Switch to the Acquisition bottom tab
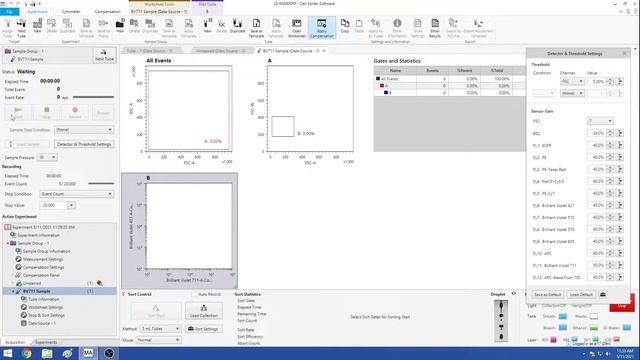This screenshot has height=360, width=640. 15,342
